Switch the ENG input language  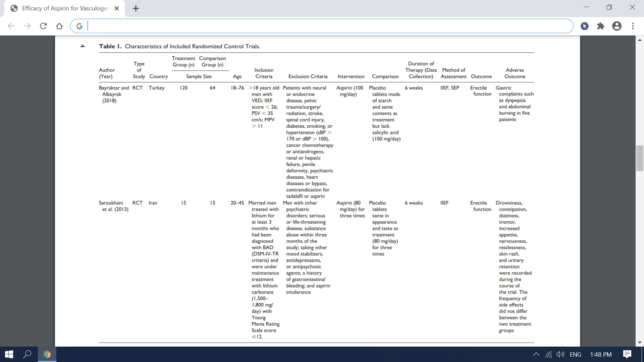pos(576,354)
